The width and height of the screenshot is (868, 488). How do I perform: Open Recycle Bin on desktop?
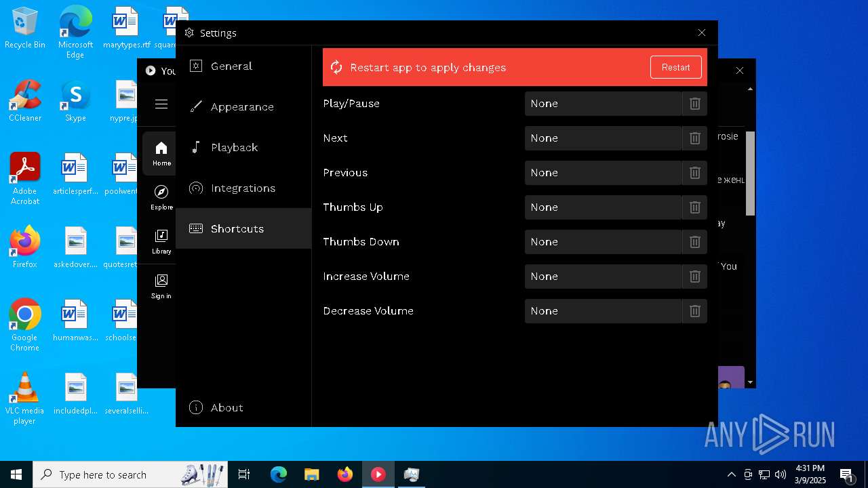point(25,28)
